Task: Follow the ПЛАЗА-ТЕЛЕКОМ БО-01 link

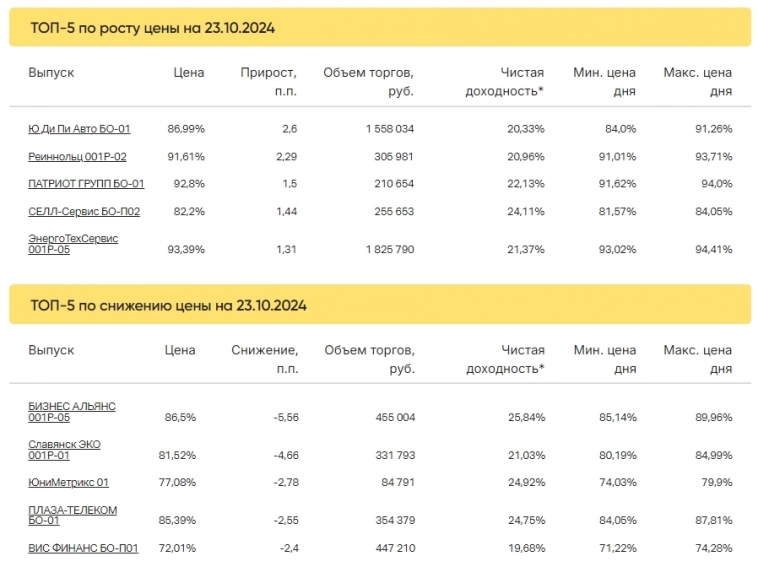Action: click(x=72, y=514)
